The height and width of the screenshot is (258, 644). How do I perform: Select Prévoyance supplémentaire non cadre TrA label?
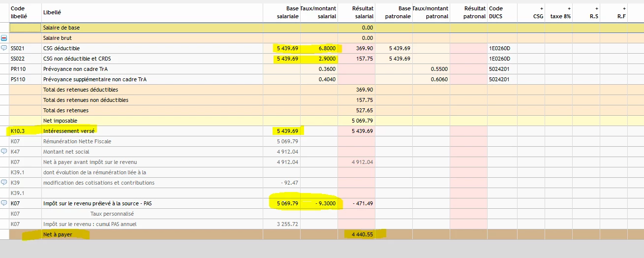(95, 79)
